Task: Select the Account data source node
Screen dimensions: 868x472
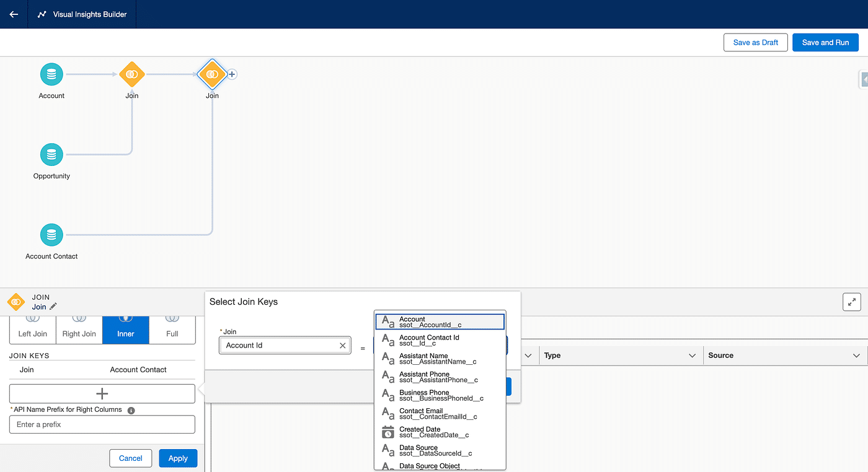Action: 51,75
